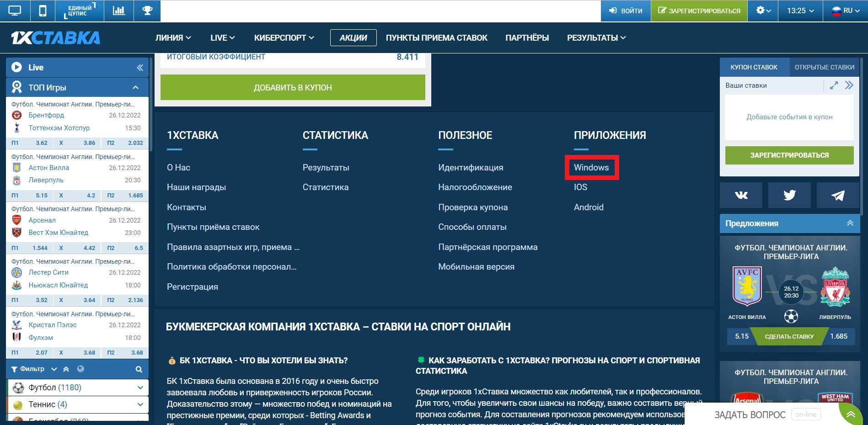The image size is (868, 425).
Task: Open the КИБЕРСПОРТ menu
Action: click(x=284, y=38)
